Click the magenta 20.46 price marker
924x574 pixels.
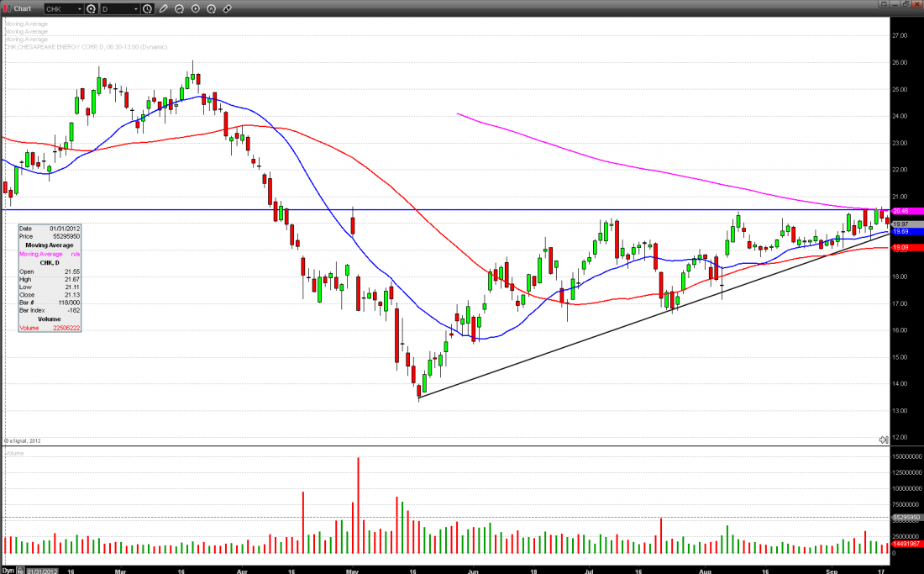(x=900, y=210)
